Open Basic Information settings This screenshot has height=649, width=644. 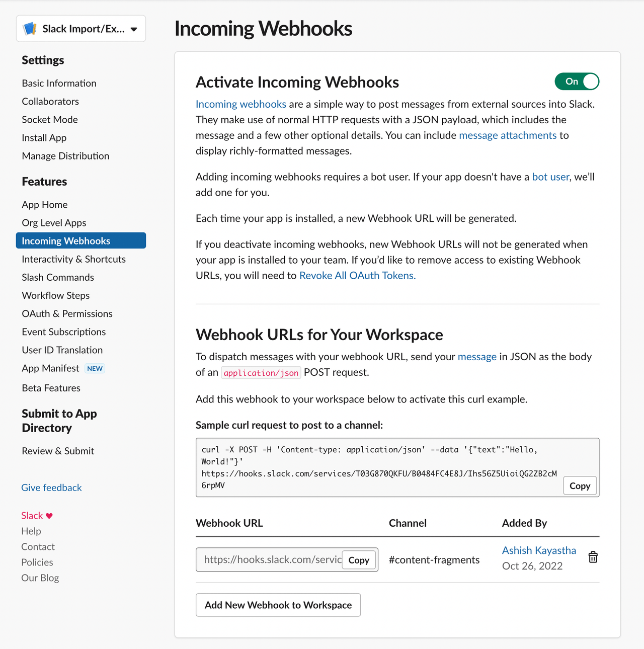59,83
